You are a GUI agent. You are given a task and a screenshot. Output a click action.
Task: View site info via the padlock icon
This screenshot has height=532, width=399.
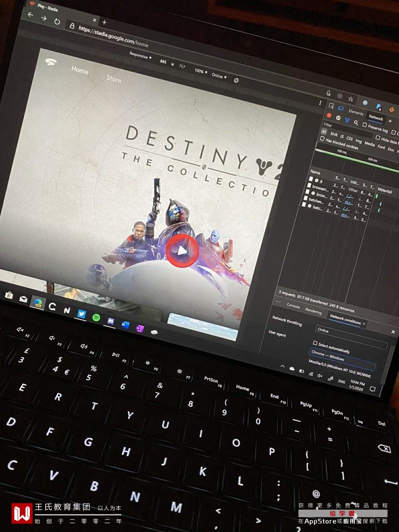(72, 26)
